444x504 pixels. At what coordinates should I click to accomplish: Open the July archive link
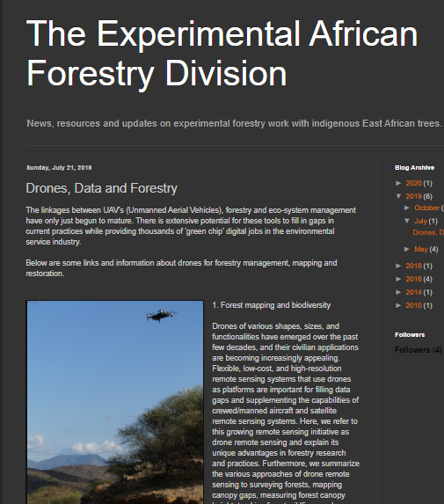click(420, 221)
